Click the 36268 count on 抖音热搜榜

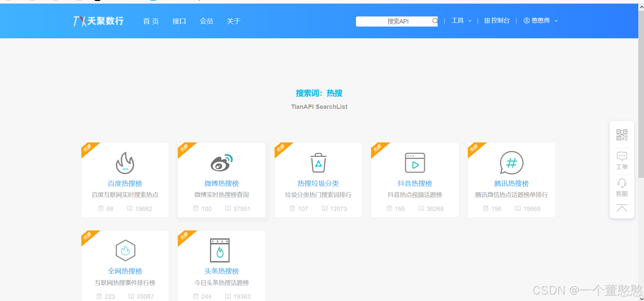tap(435, 209)
